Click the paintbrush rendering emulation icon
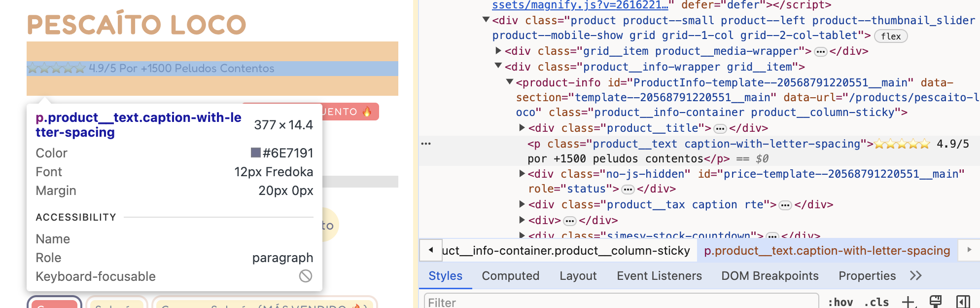The height and width of the screenshot is (308, 980). (935, 302)
